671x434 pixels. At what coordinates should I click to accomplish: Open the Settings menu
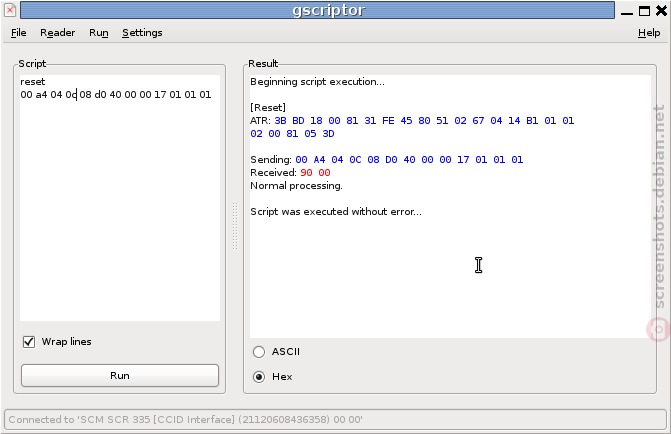point(142,33)
